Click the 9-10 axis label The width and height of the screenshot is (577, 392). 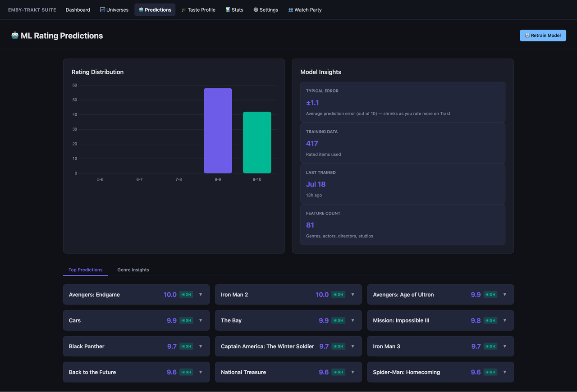[257, 179]
